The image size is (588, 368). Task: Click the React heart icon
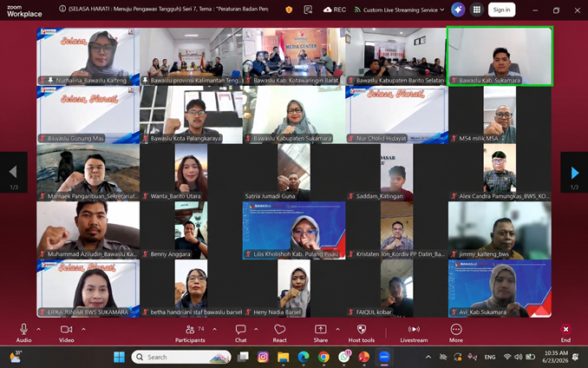280,329
